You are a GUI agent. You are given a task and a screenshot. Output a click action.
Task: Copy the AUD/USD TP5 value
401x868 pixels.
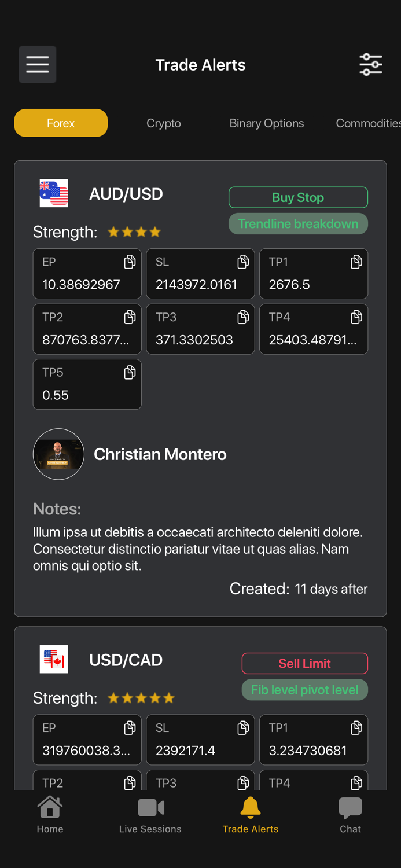130,373
